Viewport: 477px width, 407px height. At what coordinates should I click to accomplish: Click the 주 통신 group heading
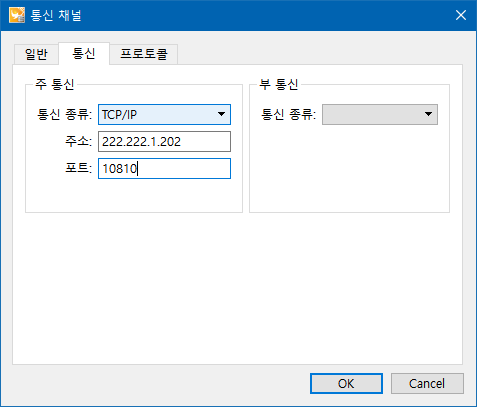point(55,84)
